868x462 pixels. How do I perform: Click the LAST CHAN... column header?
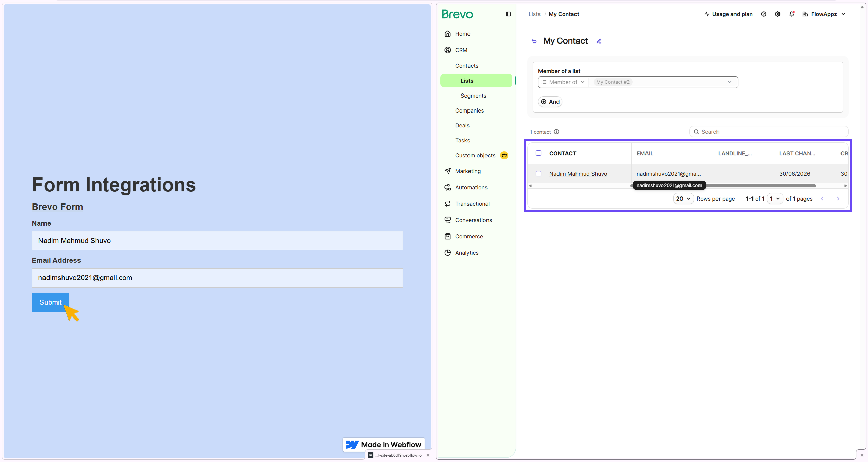coord(797,153)
